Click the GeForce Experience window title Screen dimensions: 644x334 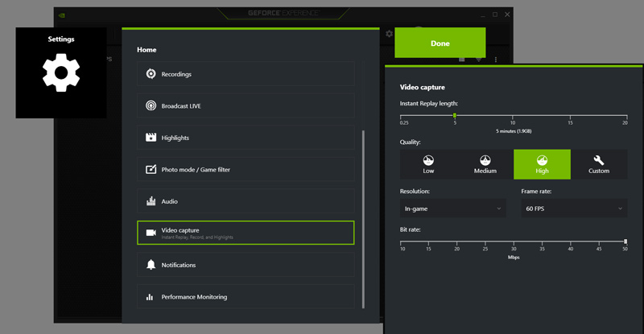pyautogui.click(x=283, y=13)
